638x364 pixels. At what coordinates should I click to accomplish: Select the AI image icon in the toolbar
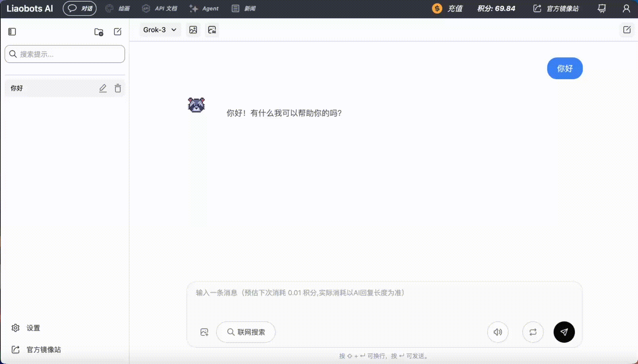click(x=211, y=30)
